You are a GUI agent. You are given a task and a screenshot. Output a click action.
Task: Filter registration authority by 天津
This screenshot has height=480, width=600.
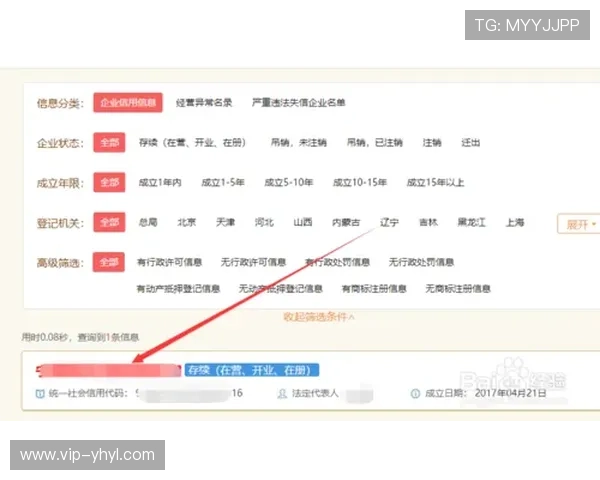pos(226,222)
